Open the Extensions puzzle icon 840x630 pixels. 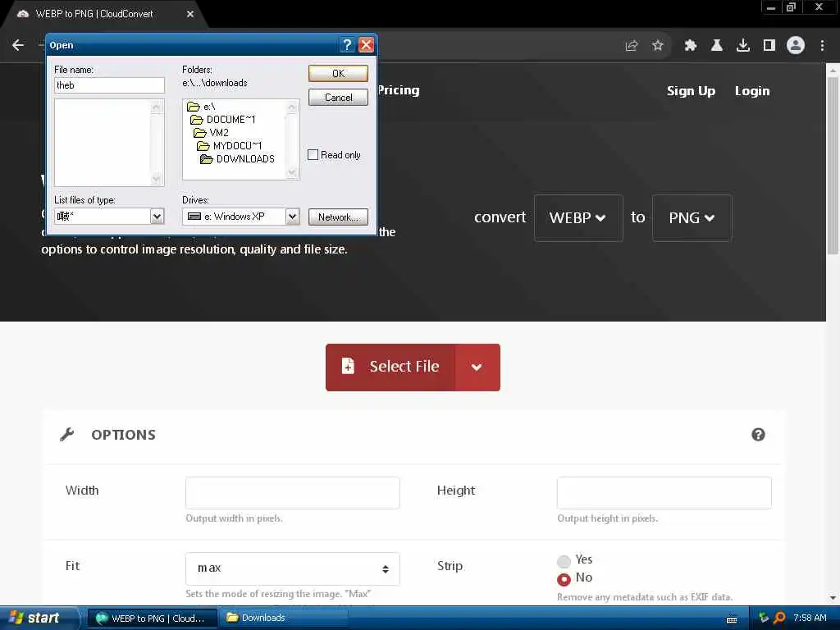[x=690, y=46]
